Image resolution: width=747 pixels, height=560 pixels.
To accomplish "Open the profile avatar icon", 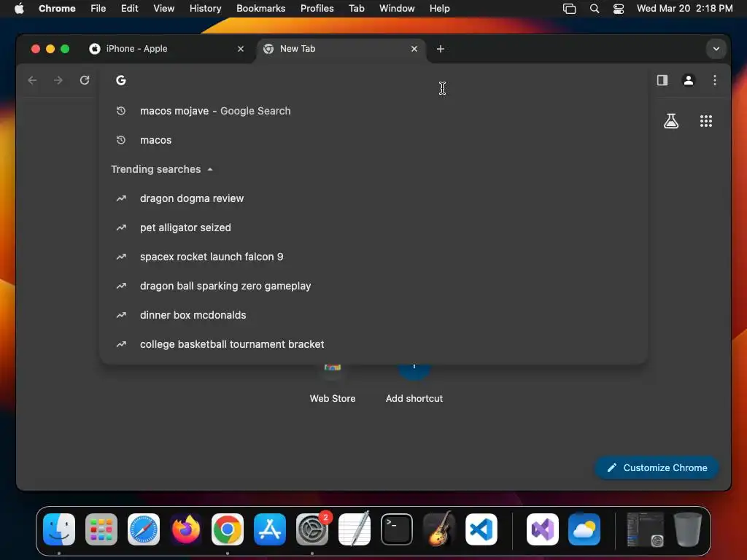I will [689, 80].
